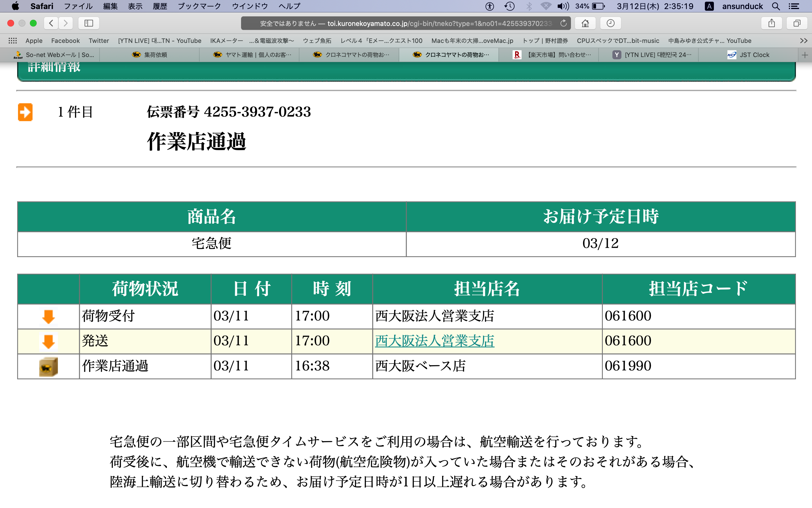The height and width of the screenshot is (508, 812).
Task: Click the orange arrow icon beside 1件目
Action: click(x=25, y=112)
